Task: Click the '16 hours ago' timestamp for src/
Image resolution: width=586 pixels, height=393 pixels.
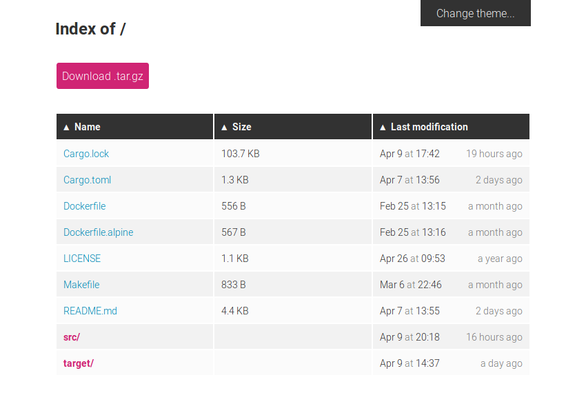Action: (x=494, y=337)
